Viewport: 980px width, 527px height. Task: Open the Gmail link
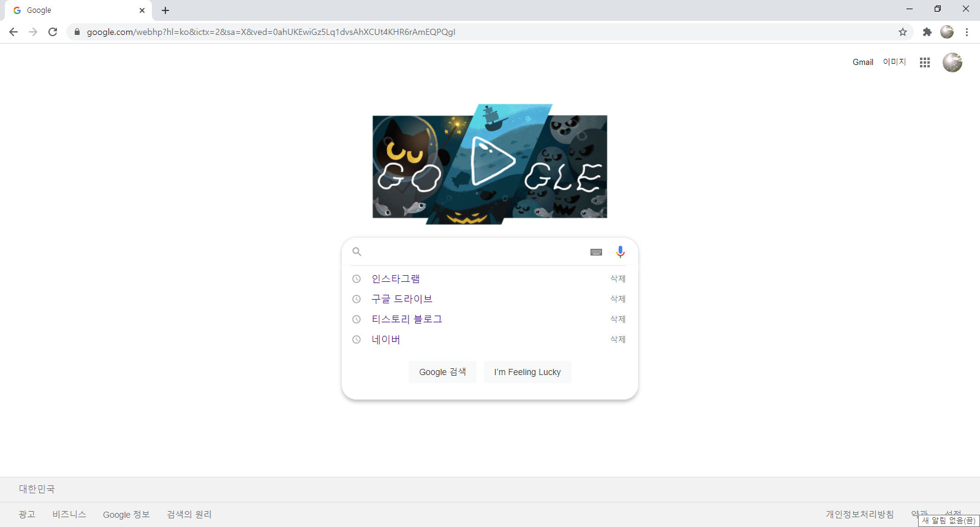(863, 62)
